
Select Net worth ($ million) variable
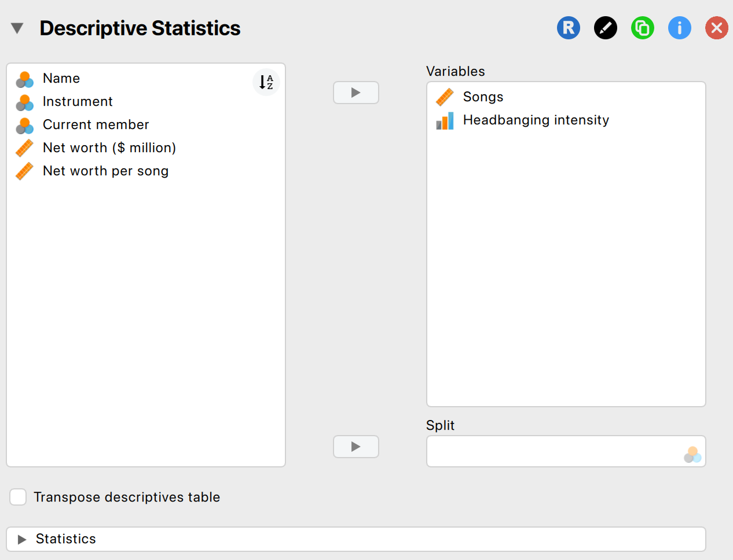click(x=109, y=148)
